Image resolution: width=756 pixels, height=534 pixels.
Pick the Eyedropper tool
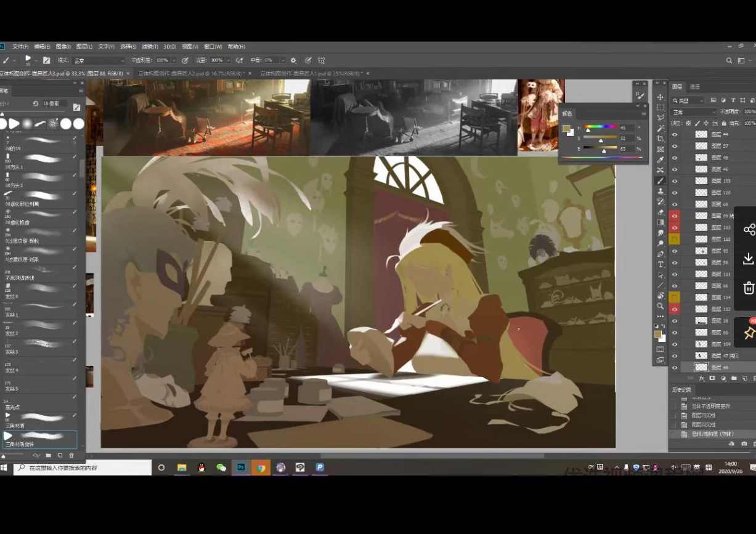(x=660, y=160)
